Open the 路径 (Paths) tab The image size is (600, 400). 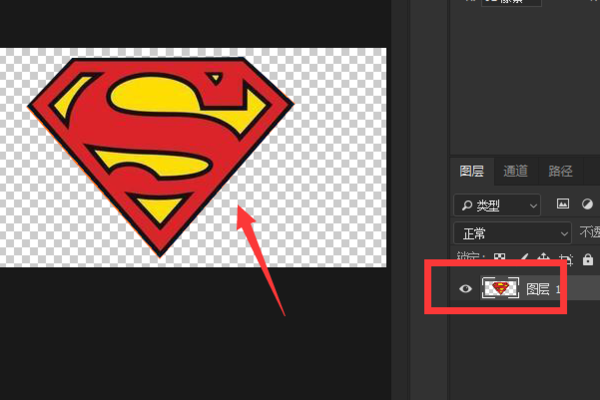pos(560,171)
